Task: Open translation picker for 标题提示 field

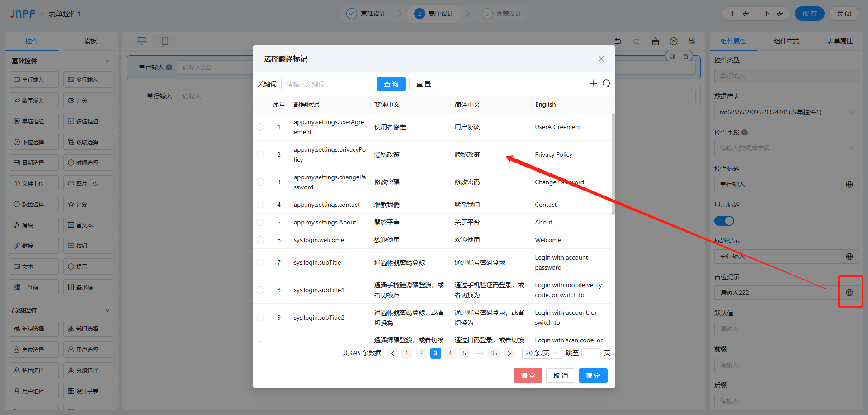Action: tap(849, 256)
